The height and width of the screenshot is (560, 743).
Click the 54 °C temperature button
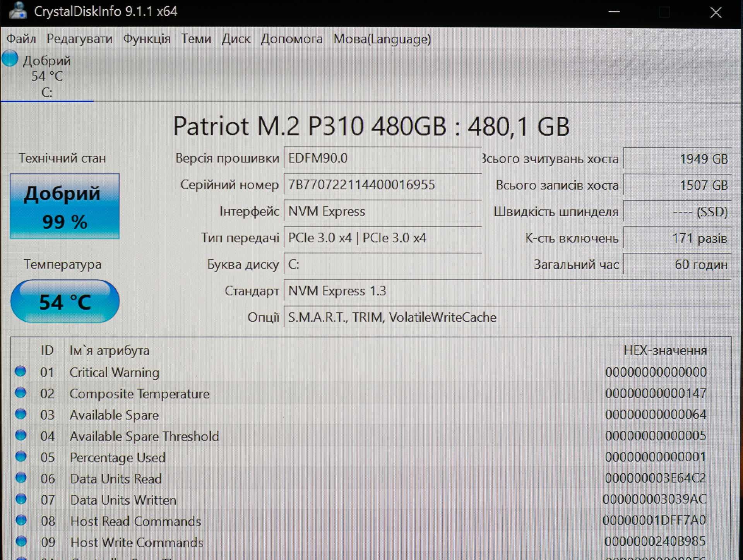(65, 301)
